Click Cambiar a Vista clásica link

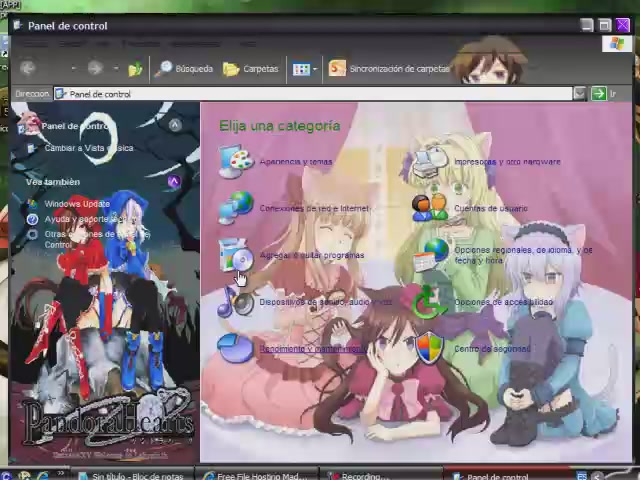tap(89, 148)
